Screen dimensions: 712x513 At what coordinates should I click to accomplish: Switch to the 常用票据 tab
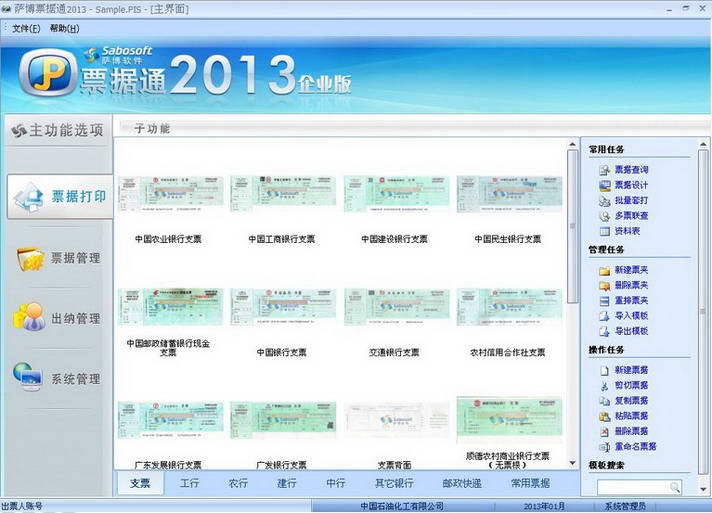(530, 483)
